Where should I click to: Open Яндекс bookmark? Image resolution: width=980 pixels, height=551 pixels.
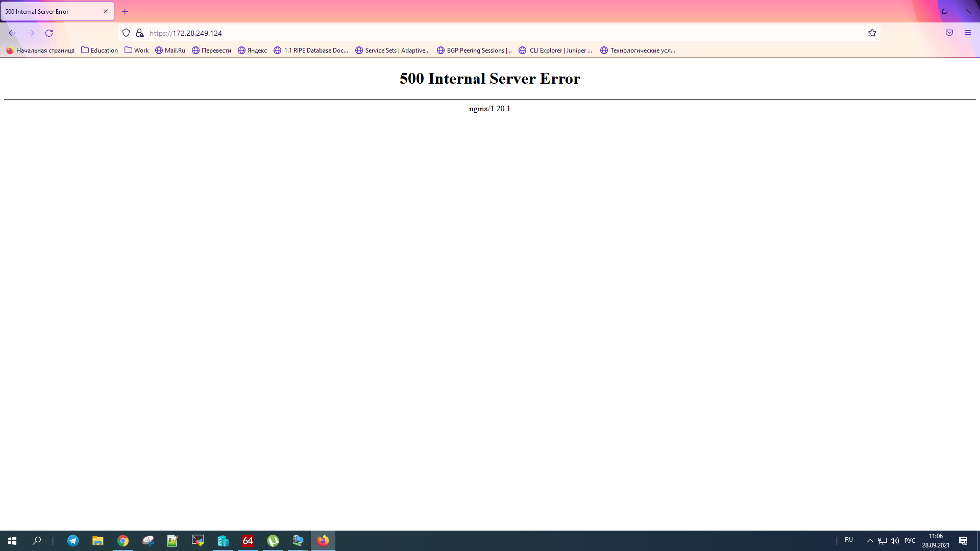coord(253,51)
